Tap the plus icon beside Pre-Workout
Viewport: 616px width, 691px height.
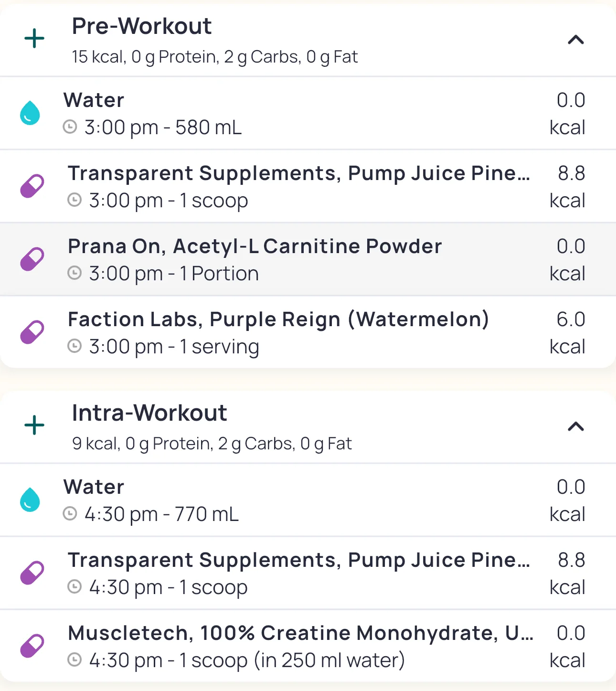(x=34, y=39)
